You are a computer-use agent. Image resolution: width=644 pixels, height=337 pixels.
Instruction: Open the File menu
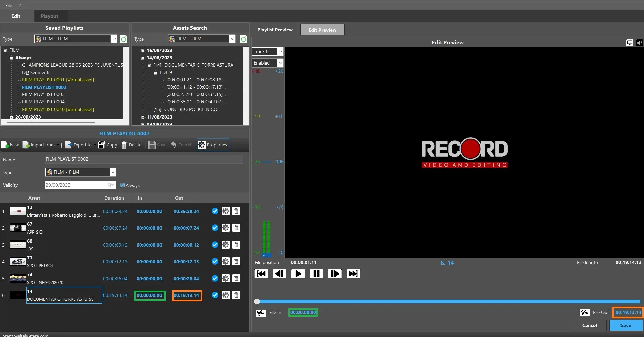point(9,5)
